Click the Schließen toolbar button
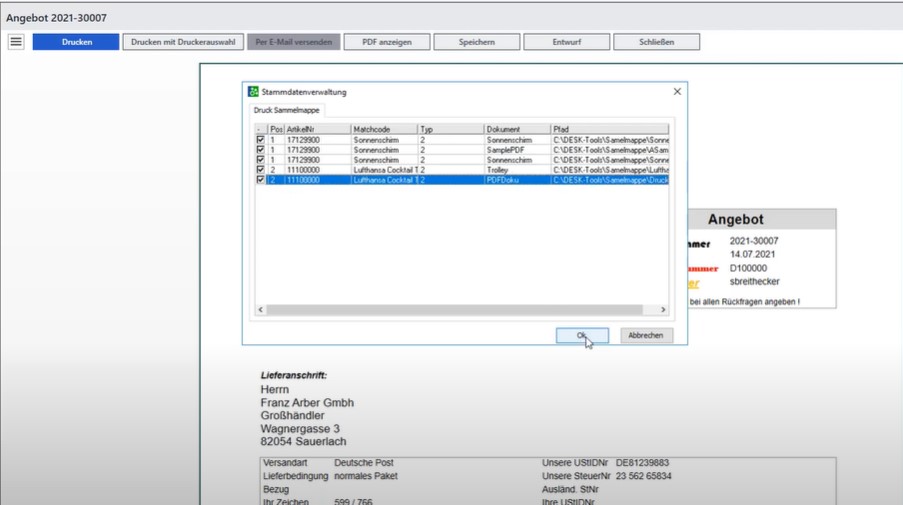 [x=657, y=42]
